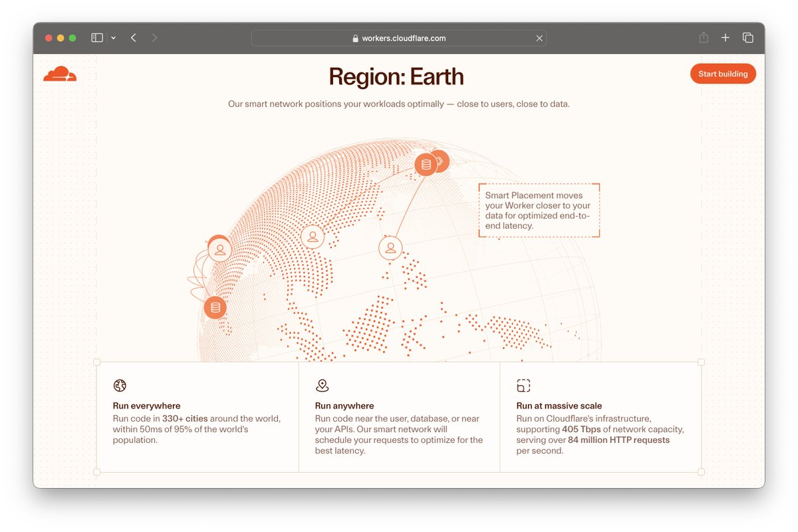This screenshot has height=532, width=798.
Task: Click the Region: Earth heading
Action: tap(396, 77)
